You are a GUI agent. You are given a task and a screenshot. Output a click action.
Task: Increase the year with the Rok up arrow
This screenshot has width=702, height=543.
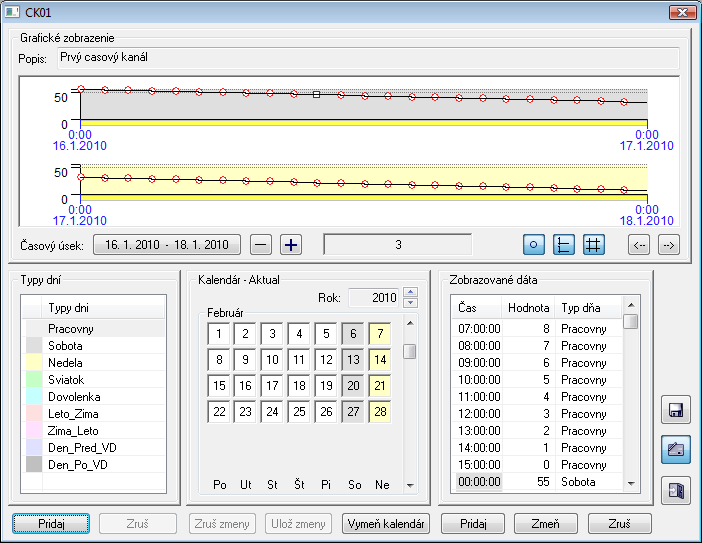click(410, 292)
